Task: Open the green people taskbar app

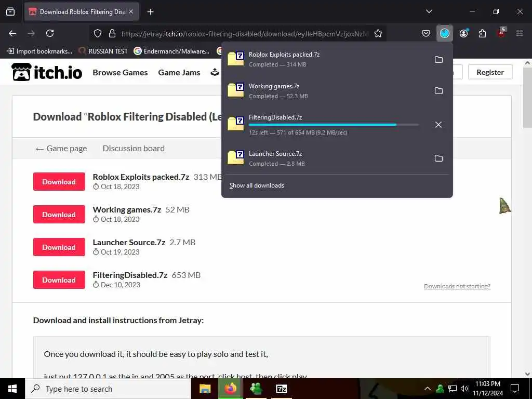Action: [256, 389]
